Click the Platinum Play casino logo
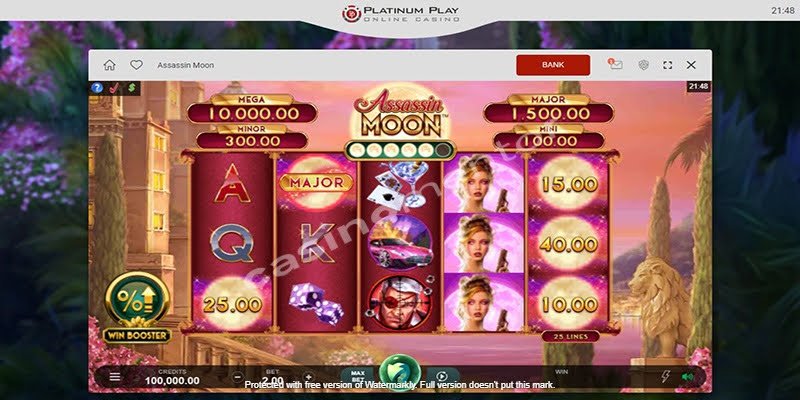The width and height of the screenshot is (800, 400). point(401,14)
